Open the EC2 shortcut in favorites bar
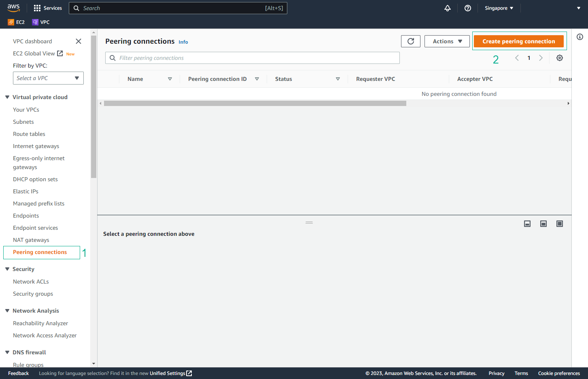Viewport: 588px width, 379px height. [16, 22]
